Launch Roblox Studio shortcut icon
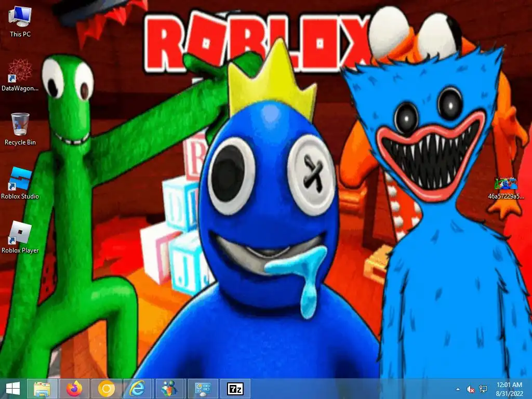The height and width of the screenshot is (399, 532). coord(20,179)
